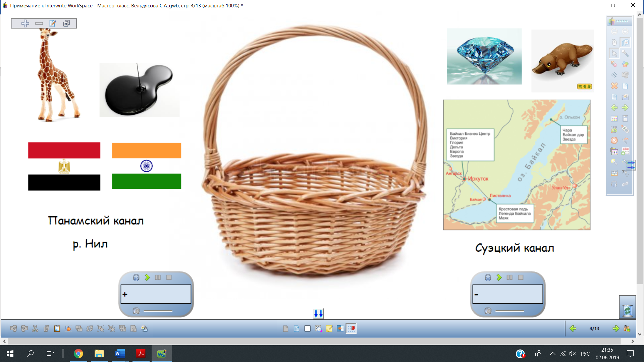Toggle the mouse mode button in palette
644x362 pixels.
614,43
